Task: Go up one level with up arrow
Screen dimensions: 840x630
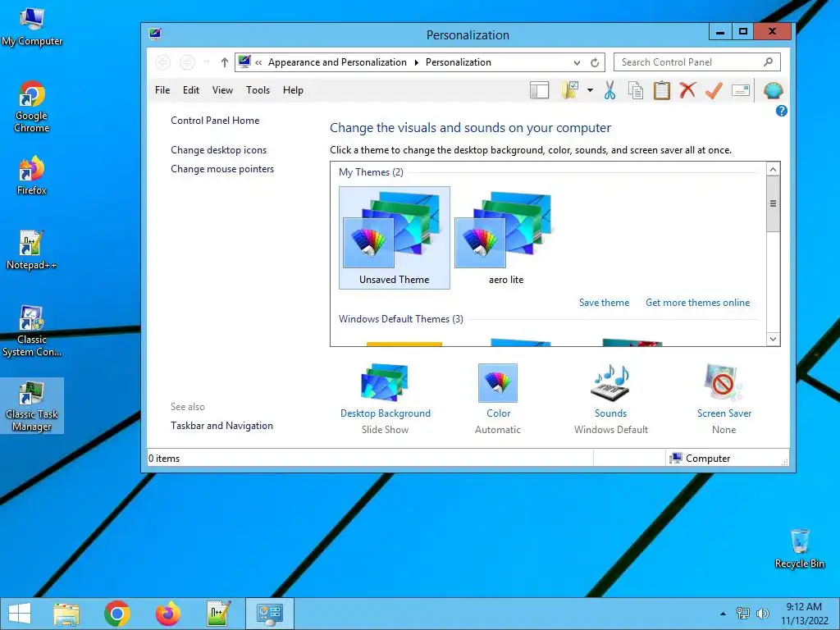Action: coord(225,62)
